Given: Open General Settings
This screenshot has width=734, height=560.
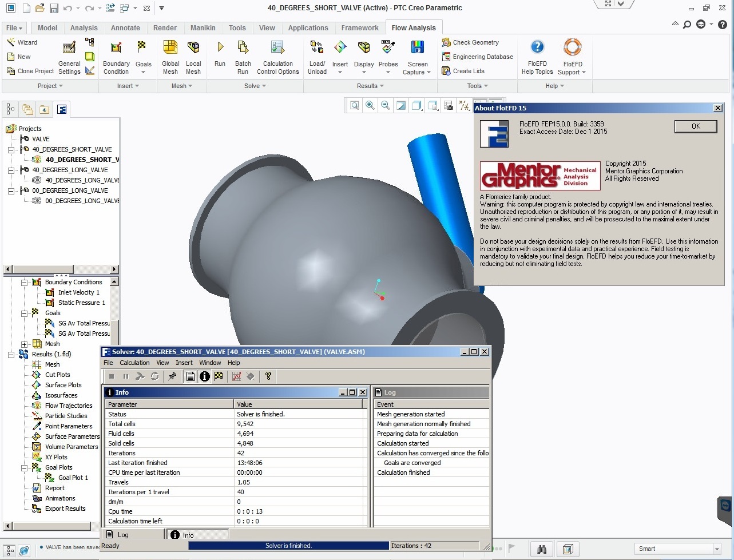Looking at the screenshot, I should (69, 58).
